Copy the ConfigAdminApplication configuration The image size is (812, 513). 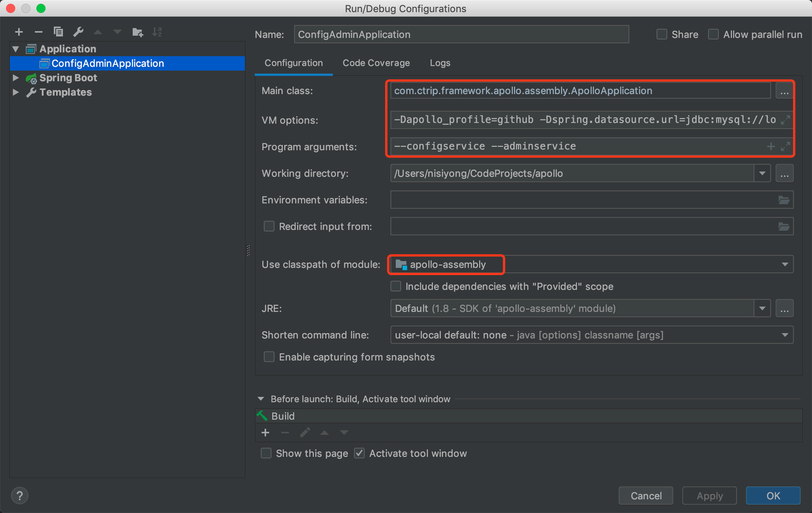click(58, 32)
